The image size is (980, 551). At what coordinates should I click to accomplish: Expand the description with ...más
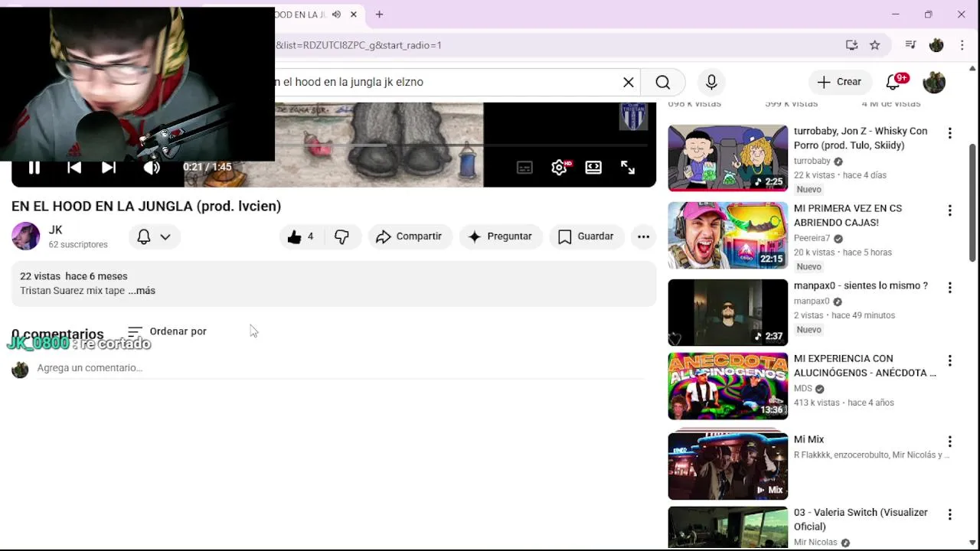tap(142, 291)
